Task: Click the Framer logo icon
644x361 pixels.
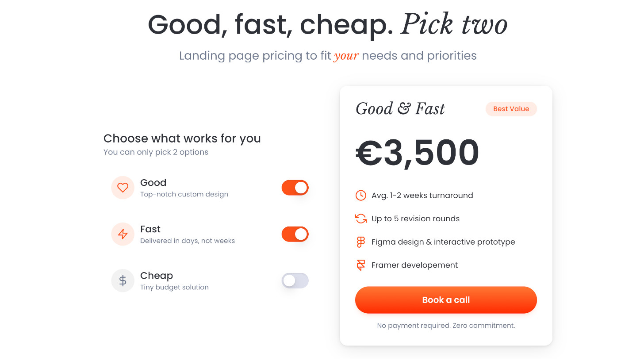Action: click(361, 265)
